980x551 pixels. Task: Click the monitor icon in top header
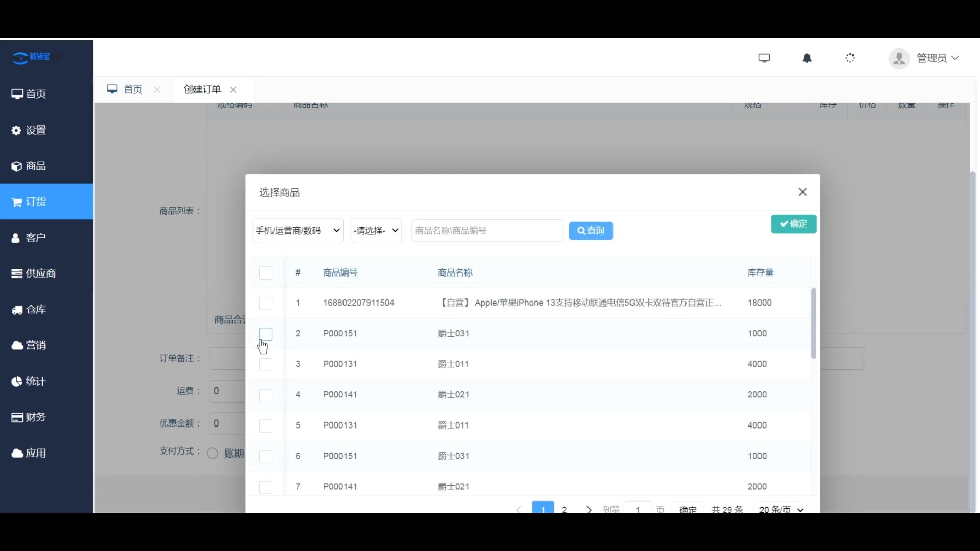click(x=764, y=58)
